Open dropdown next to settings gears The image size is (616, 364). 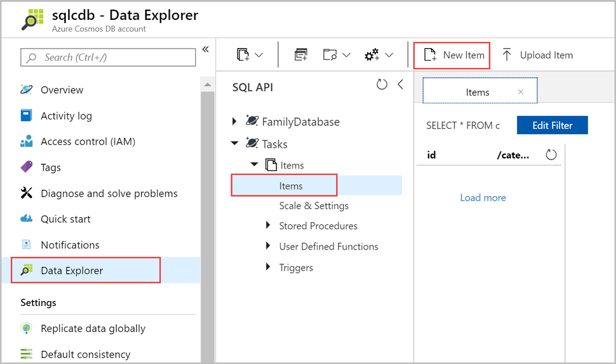point(389,55)
